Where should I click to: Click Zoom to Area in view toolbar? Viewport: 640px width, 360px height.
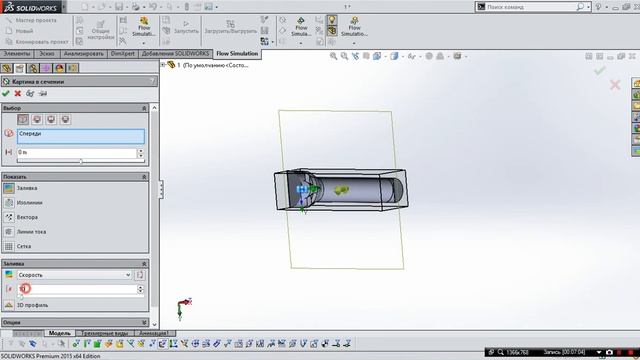click(344, 56)
